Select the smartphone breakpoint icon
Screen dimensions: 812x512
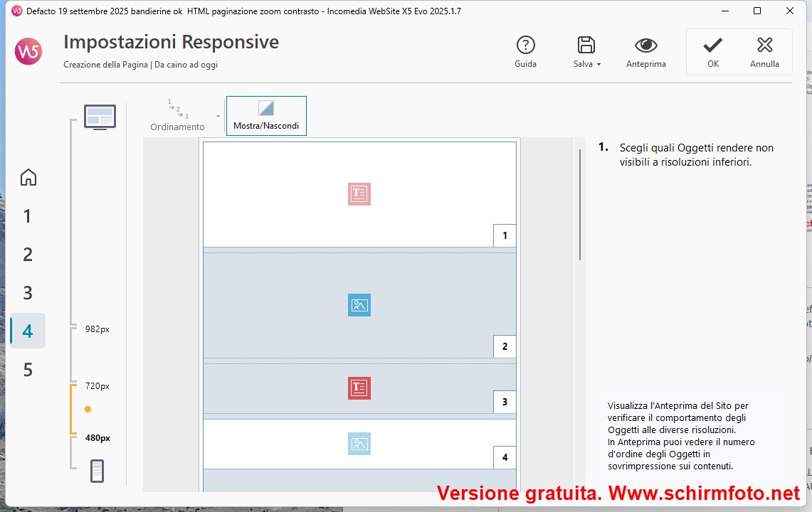[x=97, y=471]
